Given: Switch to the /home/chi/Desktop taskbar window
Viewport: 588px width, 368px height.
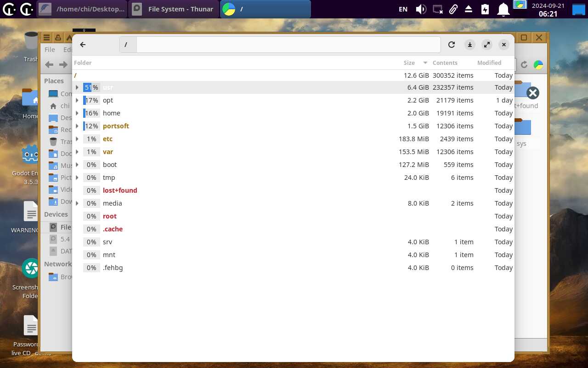Looking at the screenshot, I should [82, 9].
